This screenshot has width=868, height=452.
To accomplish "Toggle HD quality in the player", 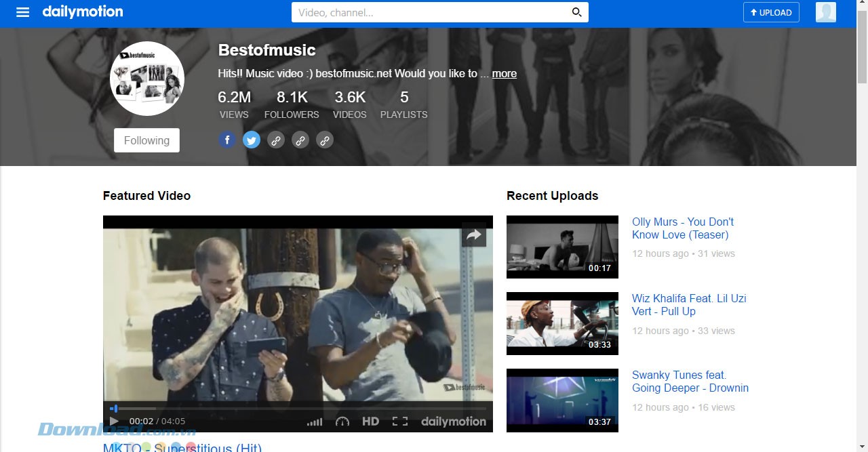I will point(370,422).
